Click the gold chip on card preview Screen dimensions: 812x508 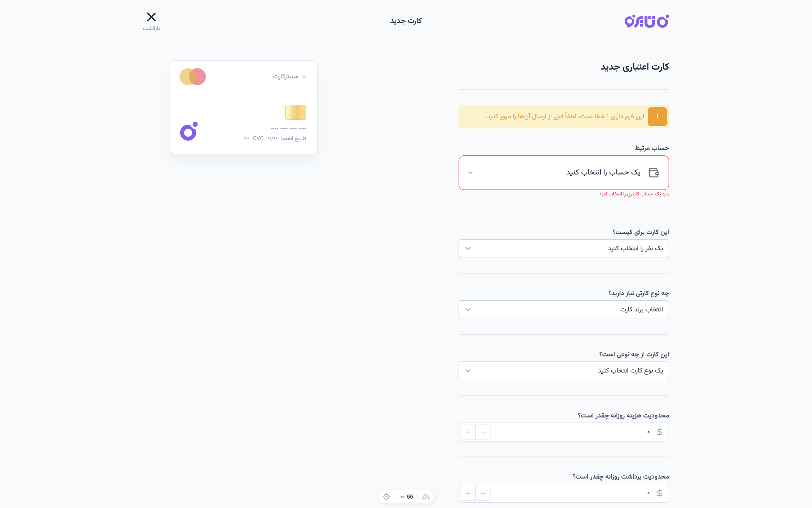tap(295, 112)
